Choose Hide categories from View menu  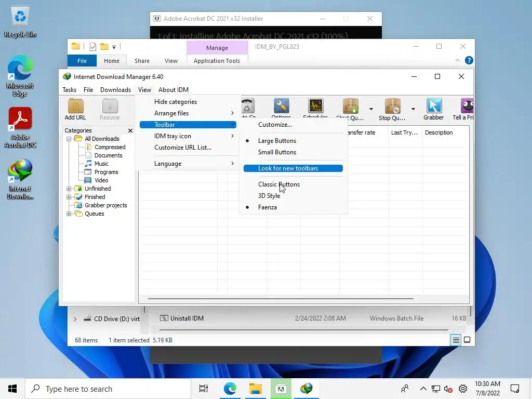[188, 102]
